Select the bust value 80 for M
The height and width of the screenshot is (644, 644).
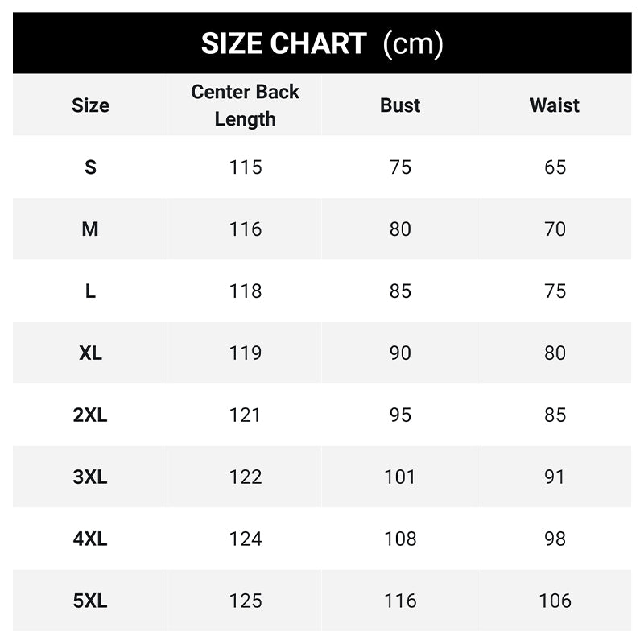(x=400, y=229)
